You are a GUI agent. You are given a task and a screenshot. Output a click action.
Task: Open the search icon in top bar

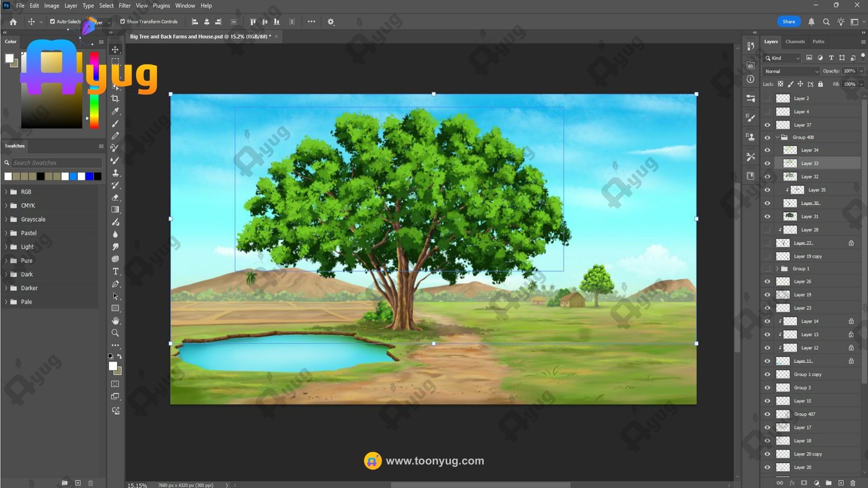point(826,22)
